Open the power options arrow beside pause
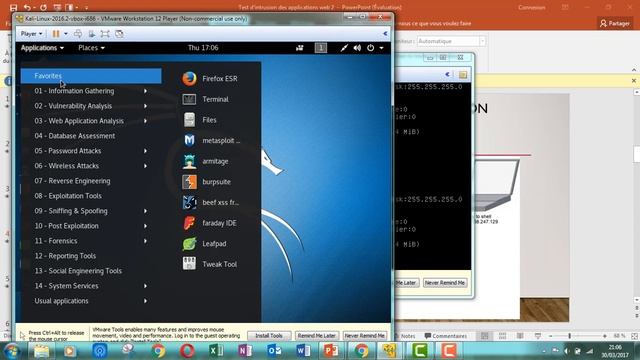The width and height of the screenshot is (640, 360). (66, 34)
